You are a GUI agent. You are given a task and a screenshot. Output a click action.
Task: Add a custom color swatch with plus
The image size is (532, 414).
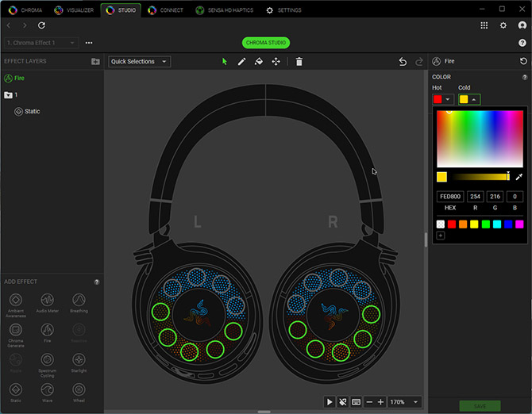(x=440, y=236)
